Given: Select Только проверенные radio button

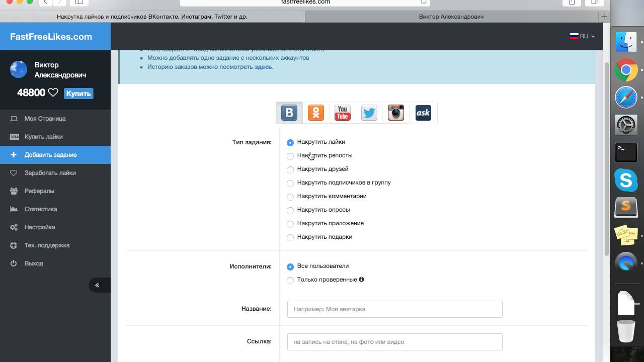Looking at the screenshot, I should 290,280.
